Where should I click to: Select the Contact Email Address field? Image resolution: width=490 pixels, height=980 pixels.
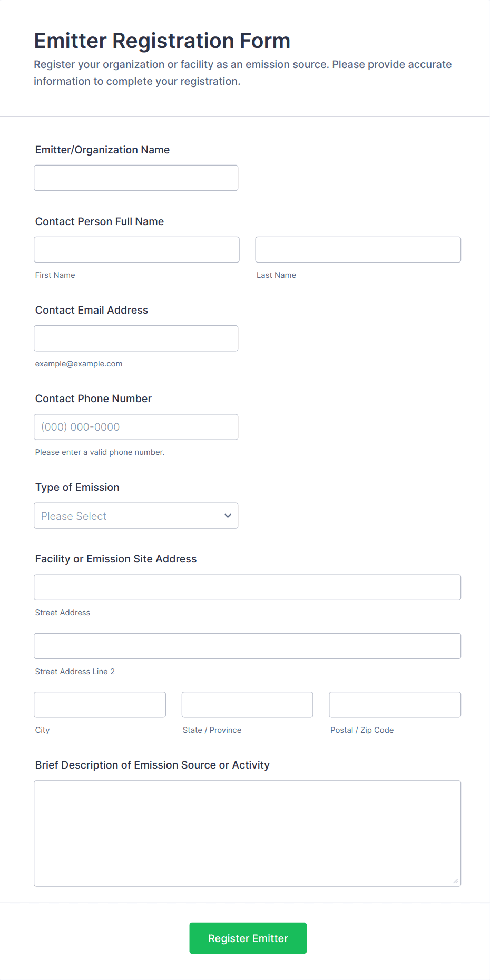tap(136, 338)
